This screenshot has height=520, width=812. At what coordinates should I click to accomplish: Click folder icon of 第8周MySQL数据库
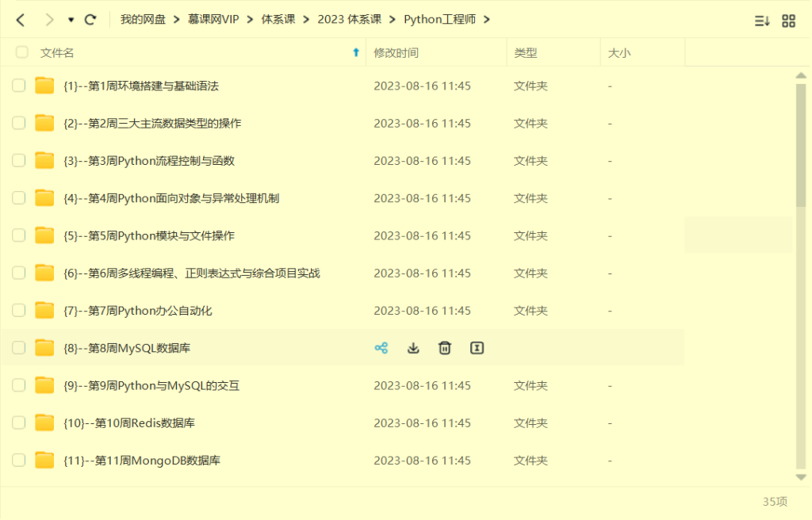44,347
